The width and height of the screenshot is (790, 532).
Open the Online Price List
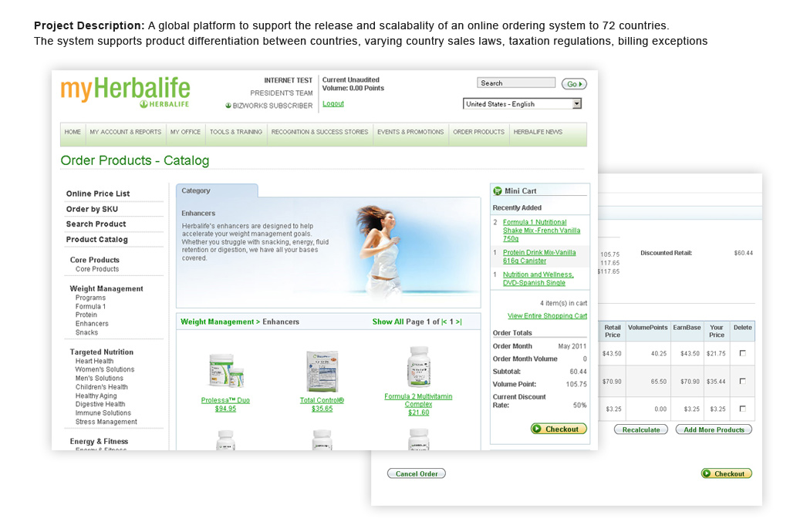click(98, 194)
